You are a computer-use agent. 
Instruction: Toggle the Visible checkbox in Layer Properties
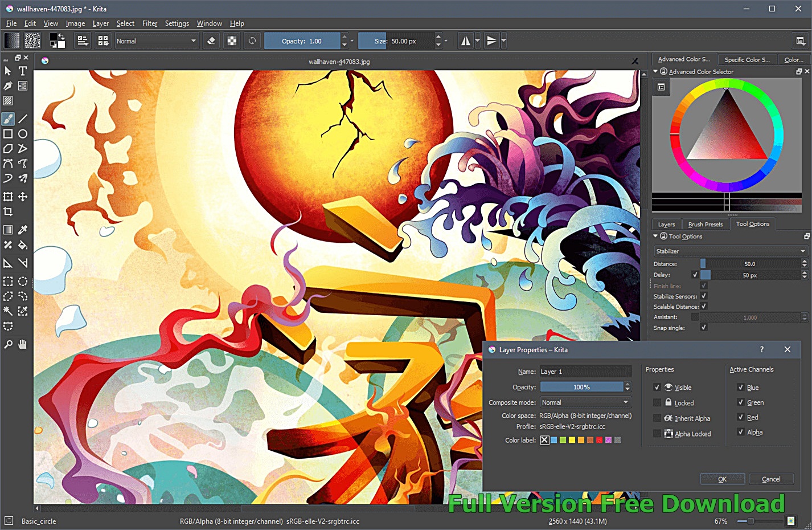[657, 388]
